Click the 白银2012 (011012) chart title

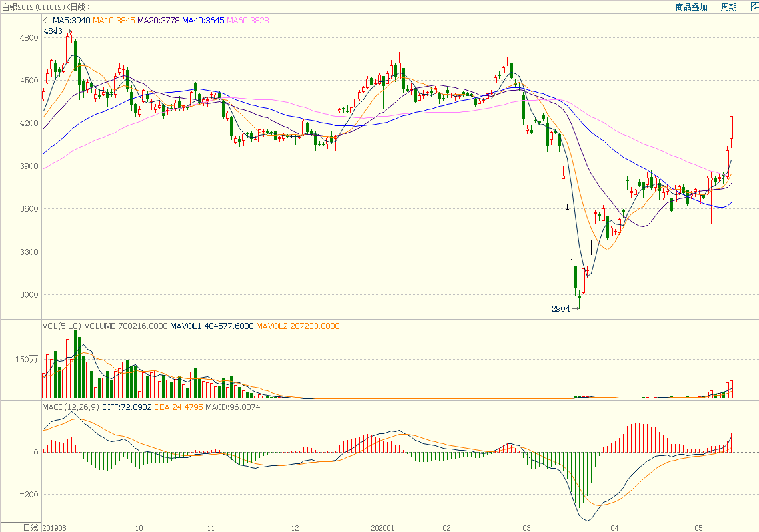[x=33, y=7]
